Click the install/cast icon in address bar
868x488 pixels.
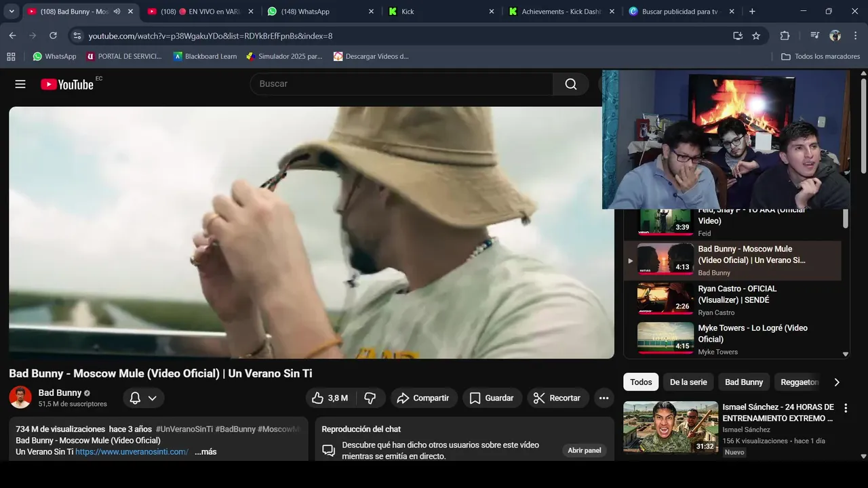click(x=737, y=35)
